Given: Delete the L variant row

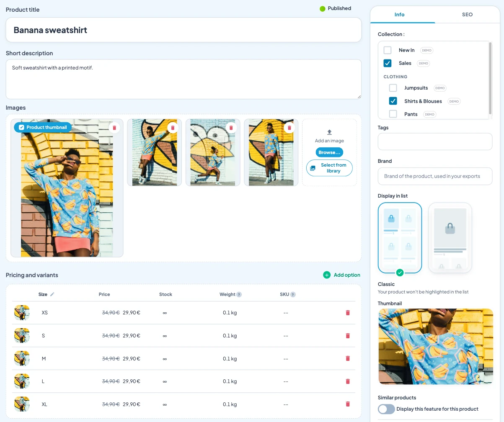Looking at the screenshot, I should coord(347,381).
